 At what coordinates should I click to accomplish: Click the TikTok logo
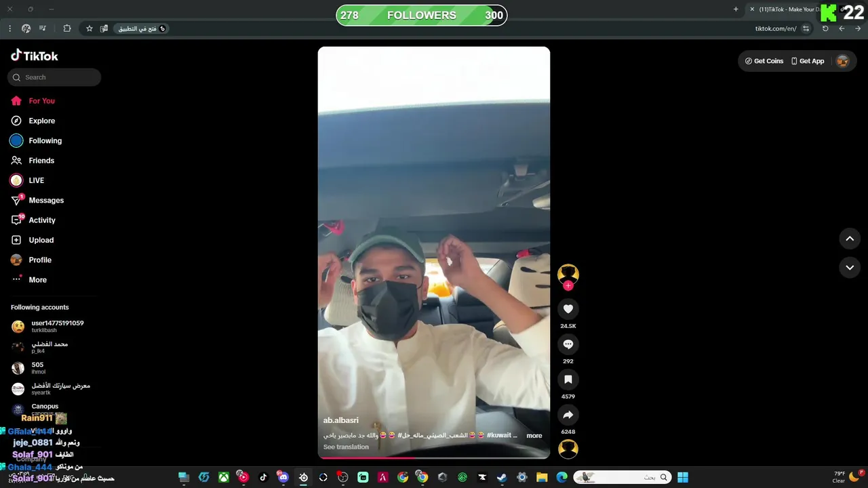coord(35,56)
